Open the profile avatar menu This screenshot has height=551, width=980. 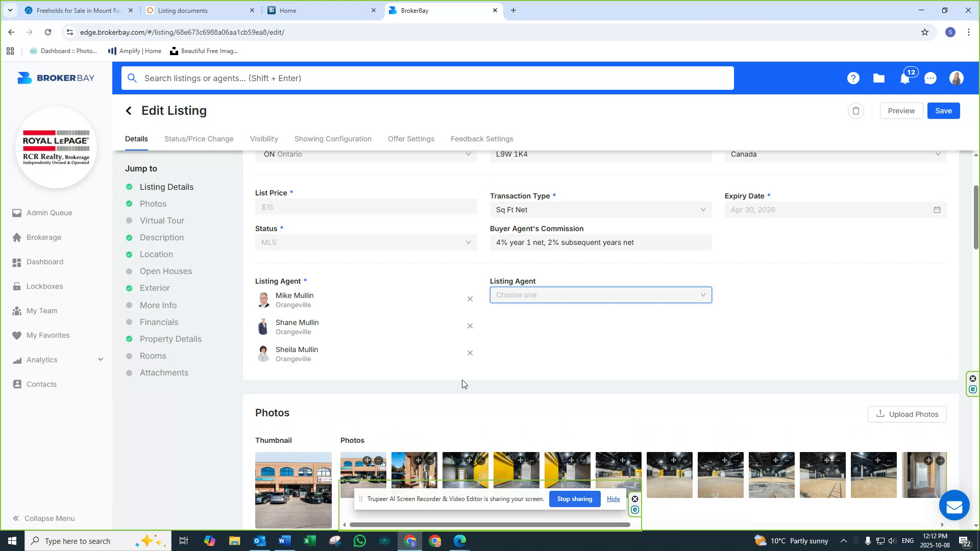pyautogui.click(x=957, y=78)
